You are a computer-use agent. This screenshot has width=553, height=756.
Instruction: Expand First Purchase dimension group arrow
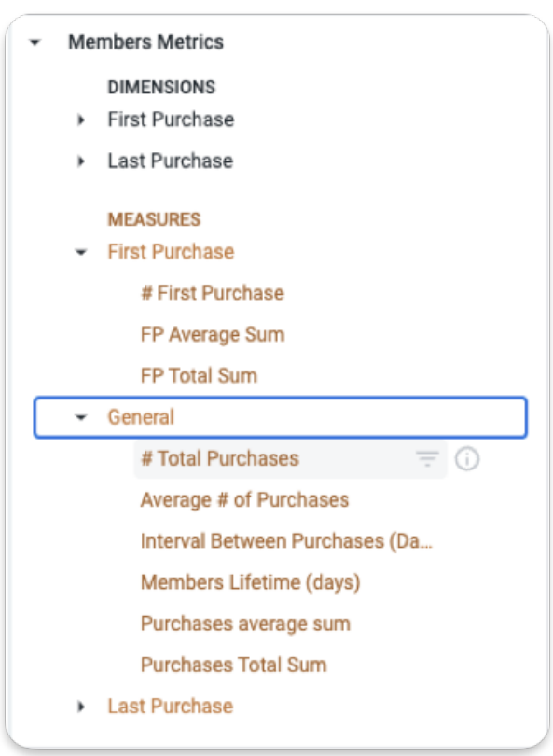click(81, 119)
